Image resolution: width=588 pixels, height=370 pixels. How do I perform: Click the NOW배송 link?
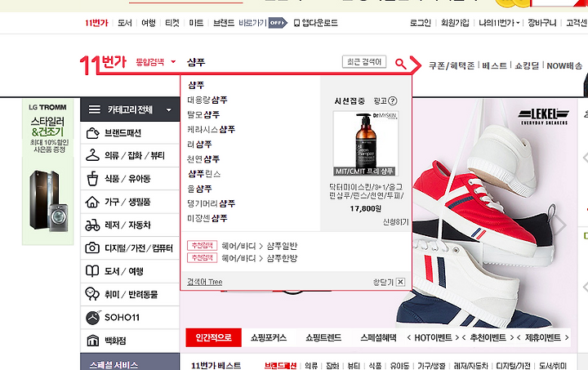pos(564,65)
